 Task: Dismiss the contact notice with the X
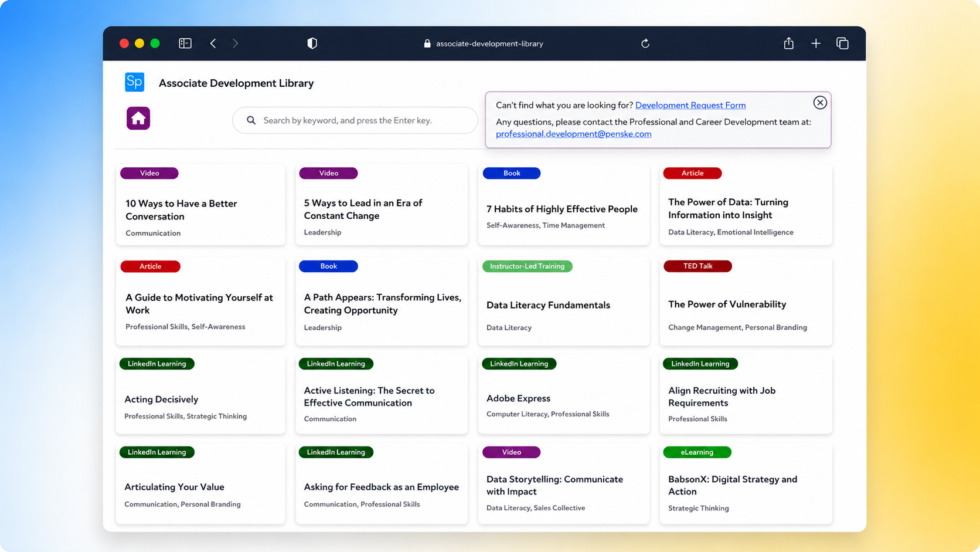pos(820,103)
